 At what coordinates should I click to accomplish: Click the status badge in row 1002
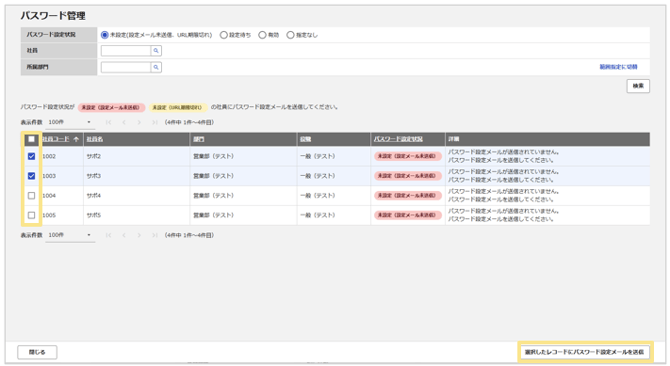pyautogui.click(x=408, y=156)
